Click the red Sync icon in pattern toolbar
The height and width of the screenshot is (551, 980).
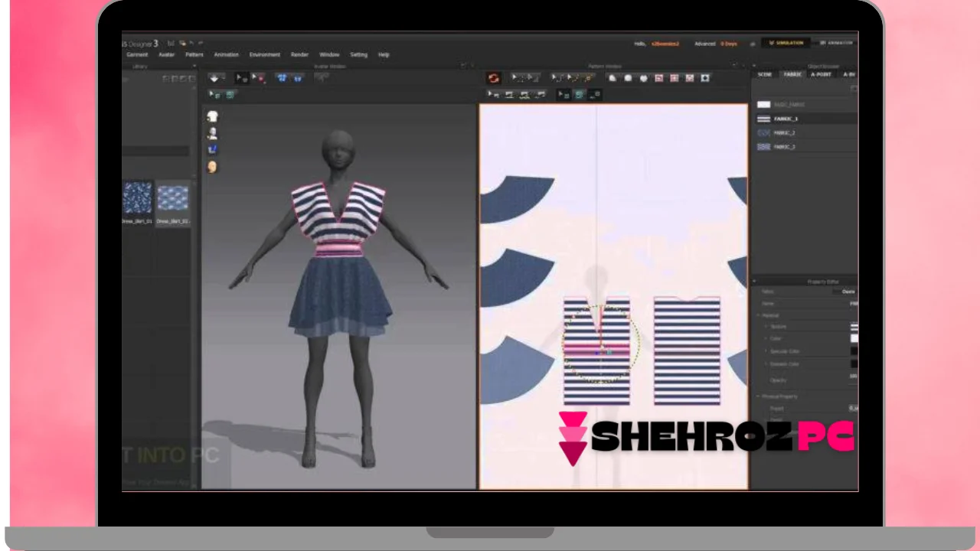point(494,78)
